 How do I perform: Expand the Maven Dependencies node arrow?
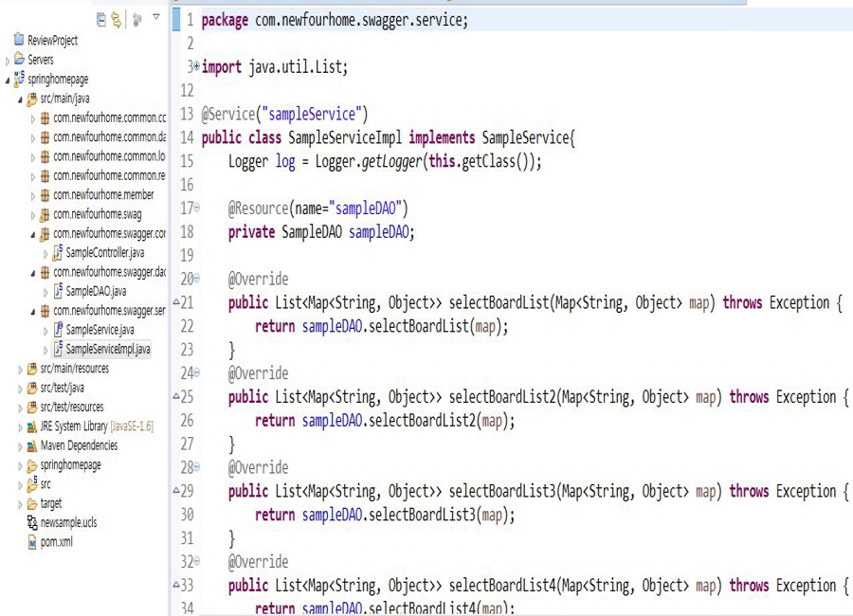coord(20,446)
